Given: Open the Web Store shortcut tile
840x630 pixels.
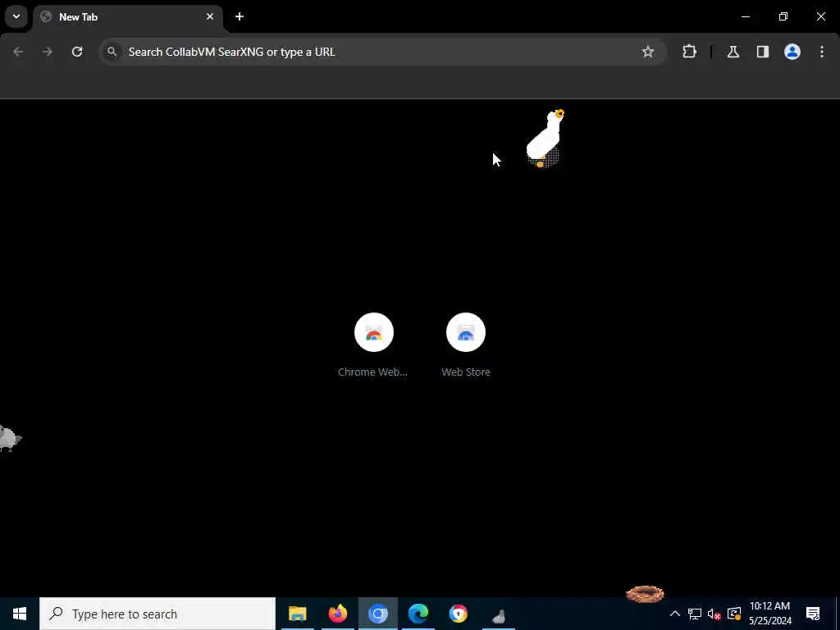Looking at the screenshot, I should tap(466, 345).
